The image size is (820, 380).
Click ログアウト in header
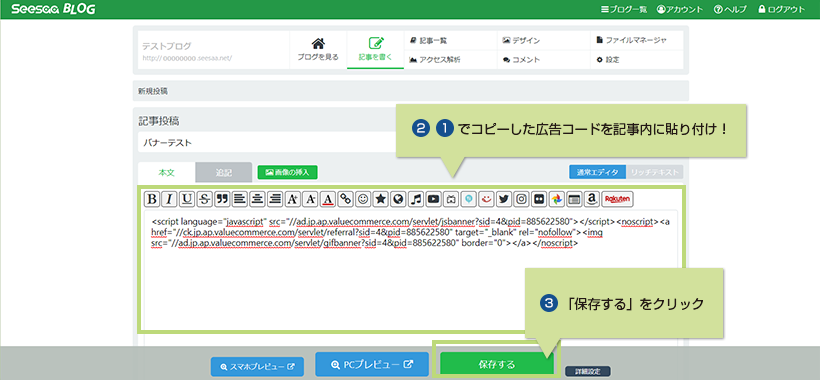(x=781, y=9)
